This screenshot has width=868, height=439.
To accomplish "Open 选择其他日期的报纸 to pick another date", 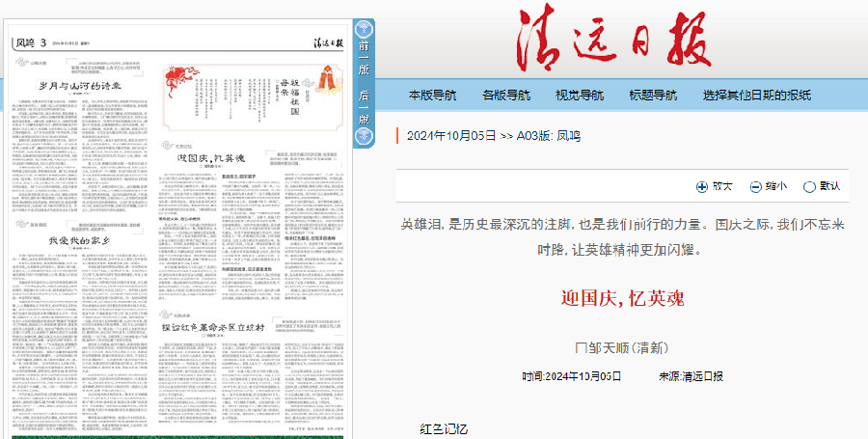I will pos(757,96).
